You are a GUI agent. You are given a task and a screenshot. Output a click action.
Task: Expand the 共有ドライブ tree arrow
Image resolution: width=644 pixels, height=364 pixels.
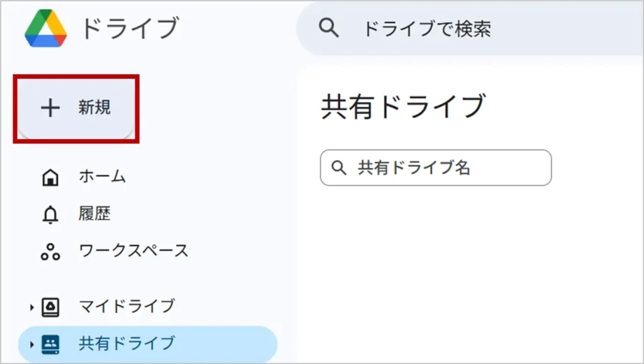pyautogui.click(x=31, y=344)
